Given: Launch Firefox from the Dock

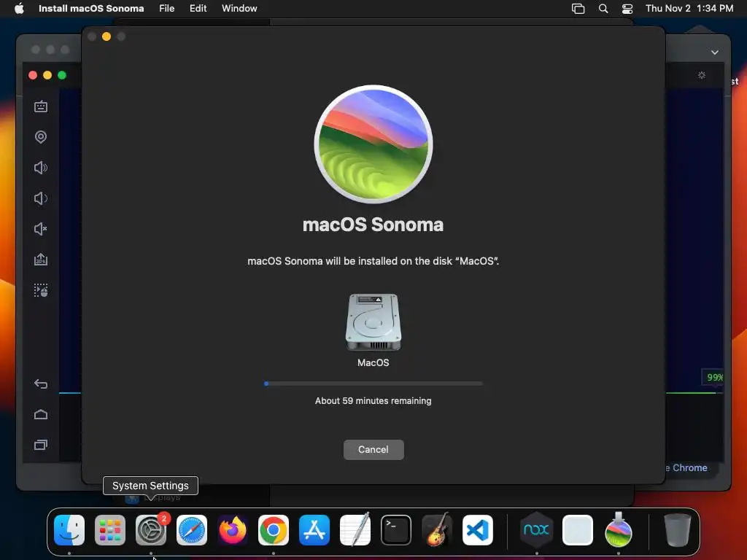Looking at the screenshot, I should click(233, 530).
